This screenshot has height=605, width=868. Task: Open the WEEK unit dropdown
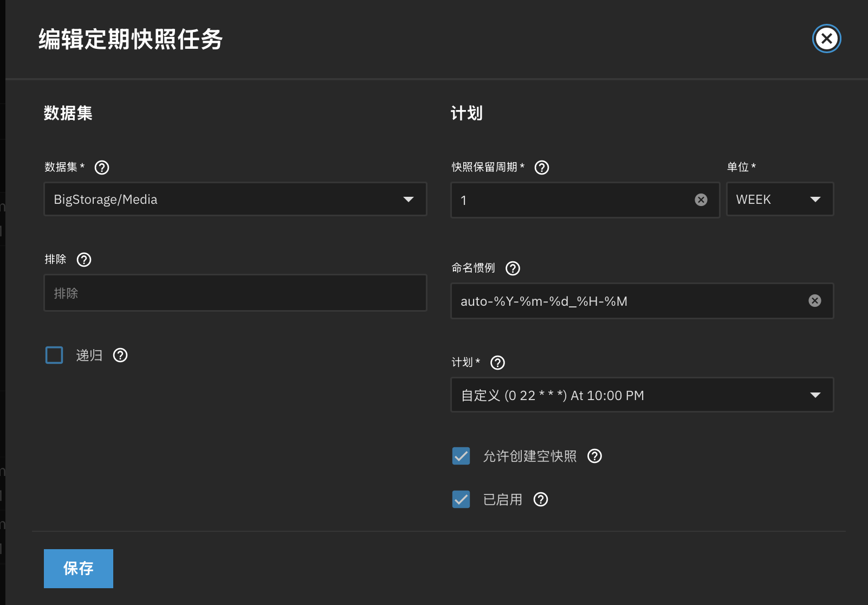[779, 199]
